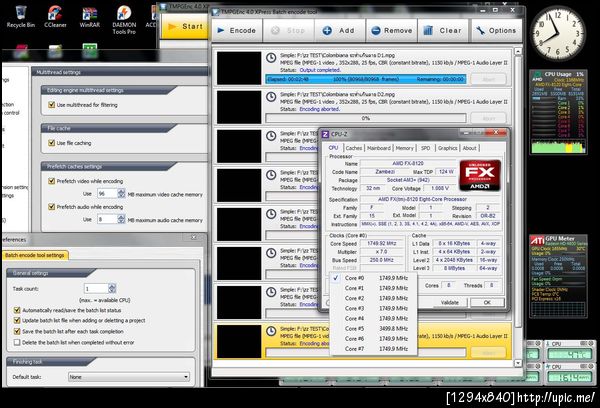Select Core #3 in core list
Viewport: 600px width, 408px height.
tap(373, 308)
